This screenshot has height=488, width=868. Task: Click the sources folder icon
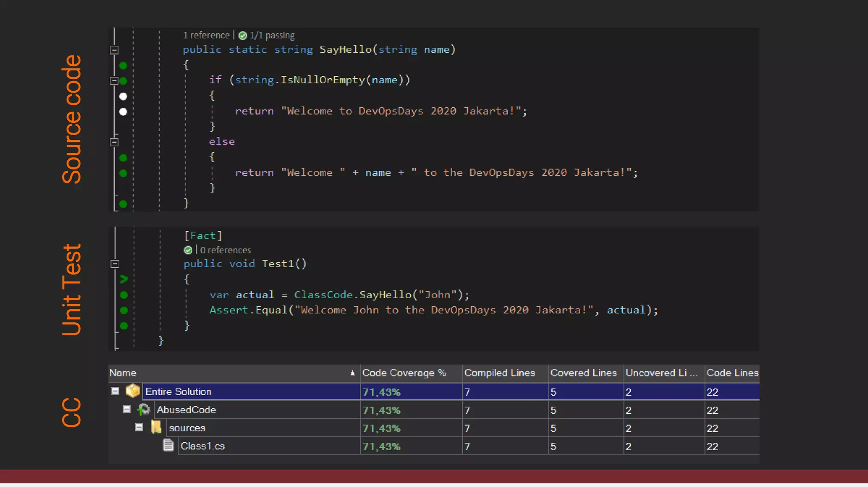(x=156, y=427)
